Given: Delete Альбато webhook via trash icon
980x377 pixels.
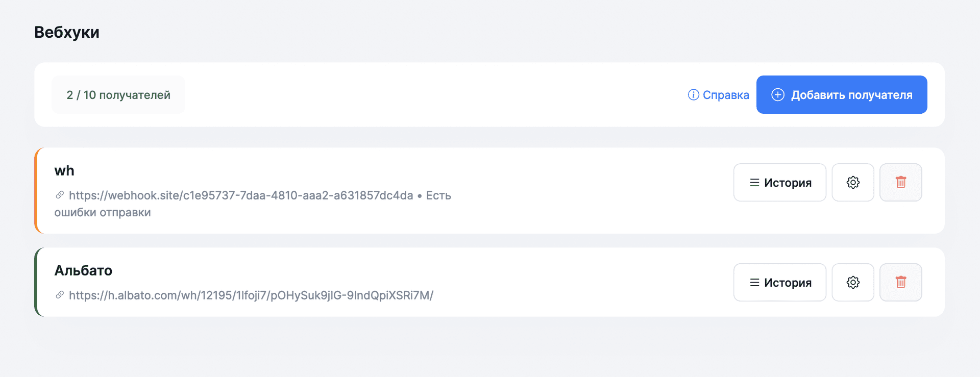Looking at the screenshot, I should tap(901, 283).
